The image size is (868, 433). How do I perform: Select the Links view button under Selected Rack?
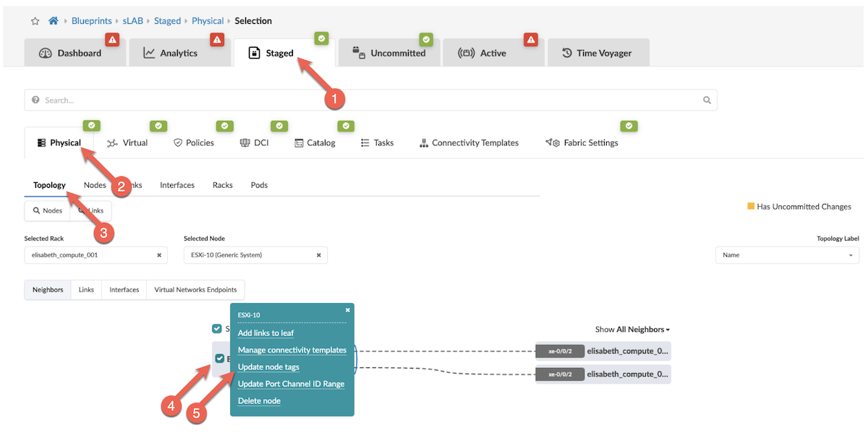(86, 290)
